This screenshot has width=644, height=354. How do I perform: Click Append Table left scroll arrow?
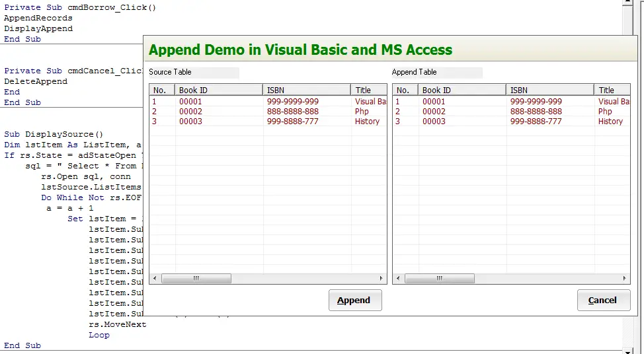[398, 278]
